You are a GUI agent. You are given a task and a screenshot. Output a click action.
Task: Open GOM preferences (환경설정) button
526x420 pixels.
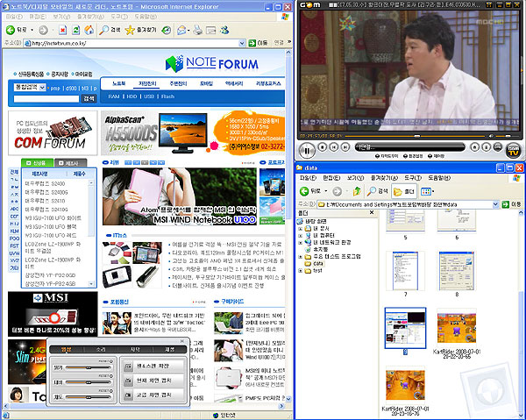click(413, 156)
